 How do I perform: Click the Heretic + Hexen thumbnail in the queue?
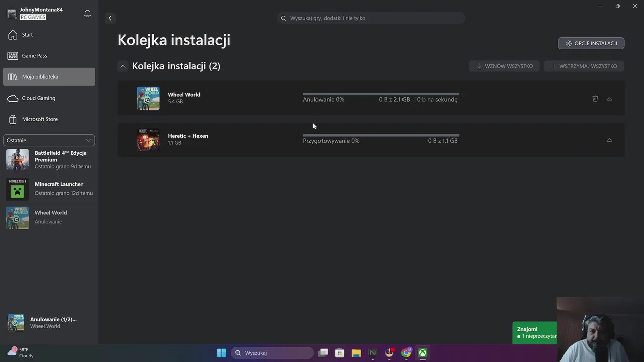pos(148,140)
